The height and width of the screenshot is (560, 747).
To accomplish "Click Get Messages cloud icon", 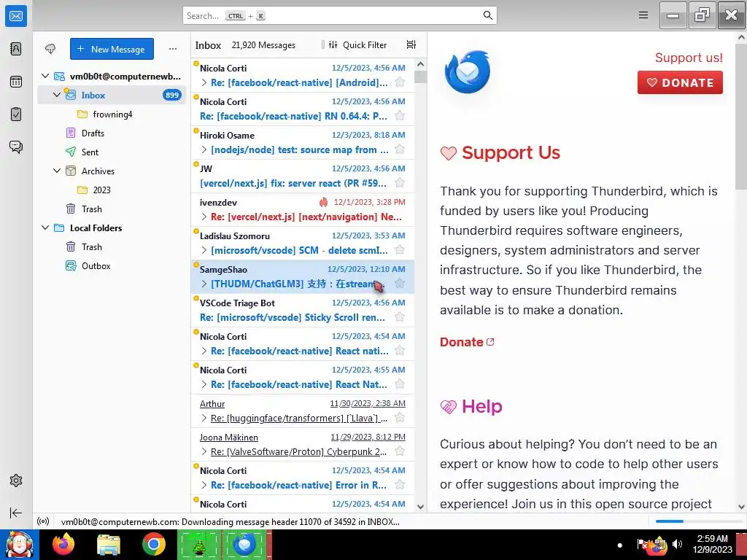I will pos(50,49).
